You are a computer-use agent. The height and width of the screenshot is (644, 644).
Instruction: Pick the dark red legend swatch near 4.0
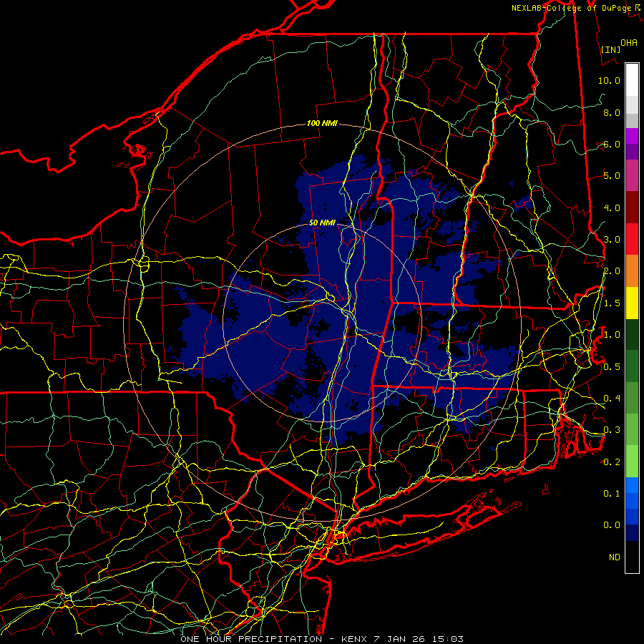click(x=632, y=208)
